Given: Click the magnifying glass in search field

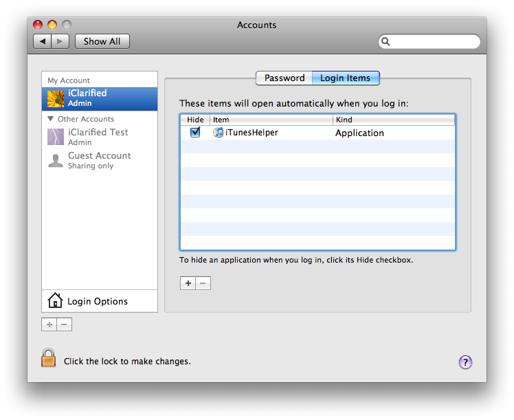Looking at the screenshot, I should pos(386,42).
